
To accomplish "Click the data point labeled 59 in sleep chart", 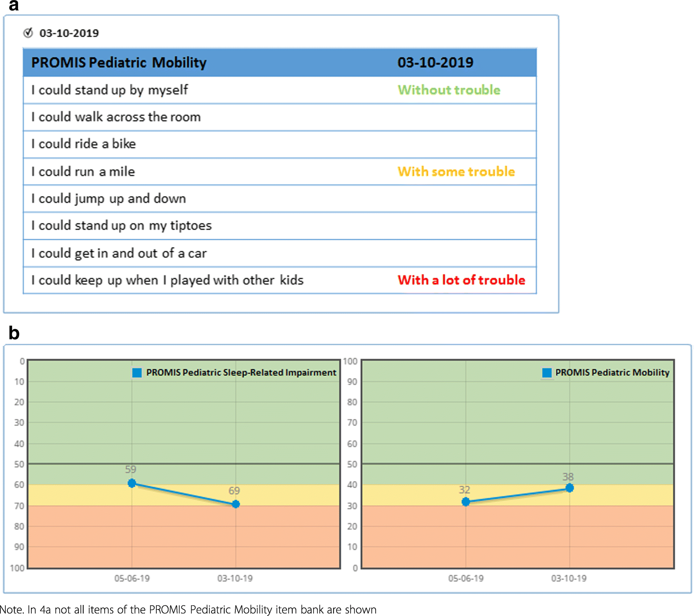I will tap(132, 483).
